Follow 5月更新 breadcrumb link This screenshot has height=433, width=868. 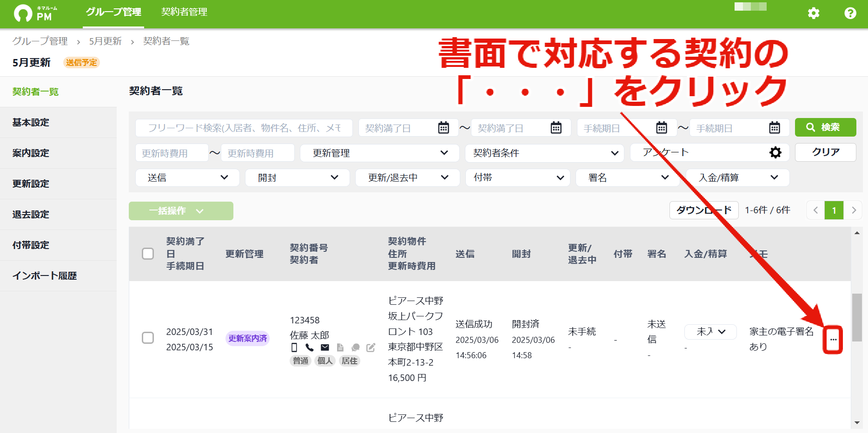click(105, 41)
